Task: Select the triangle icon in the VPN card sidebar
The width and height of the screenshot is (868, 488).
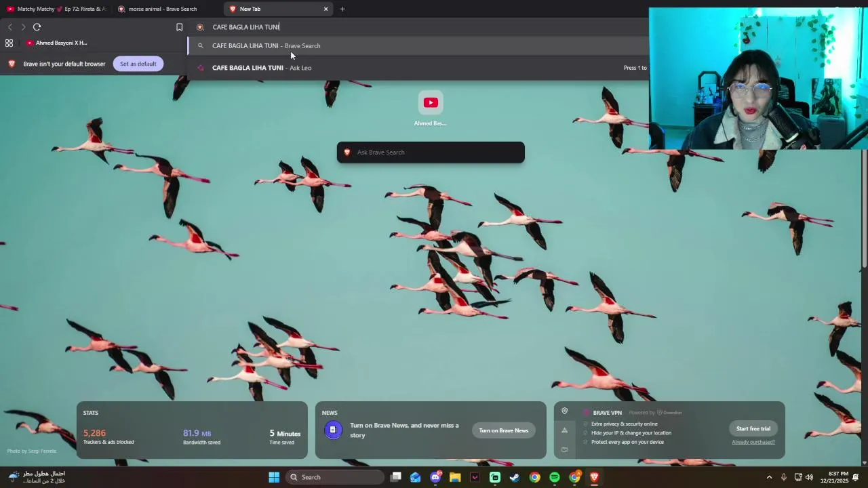Action: coord(564,430)
